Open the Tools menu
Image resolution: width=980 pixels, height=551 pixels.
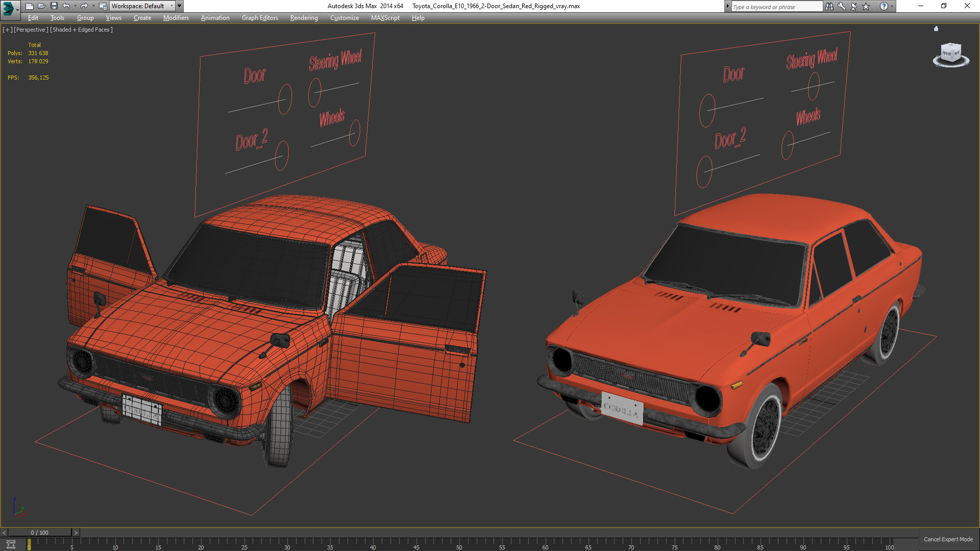57,18
